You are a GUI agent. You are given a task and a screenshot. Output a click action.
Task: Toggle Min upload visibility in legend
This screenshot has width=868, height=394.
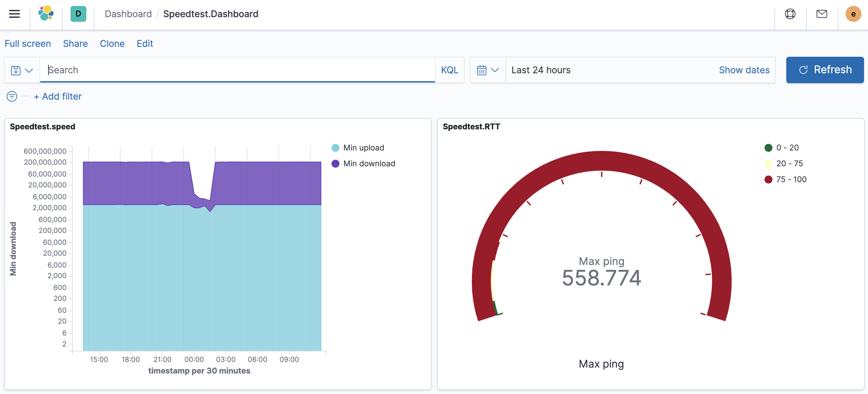pos(363,148)
